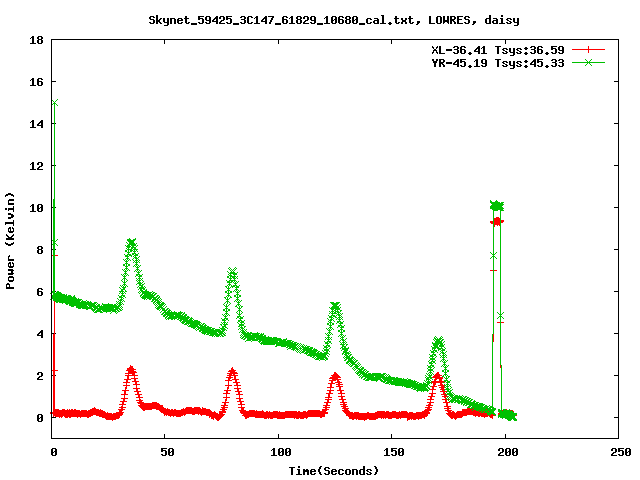Click the green spike point at 15 Kelvin

pos(55,102)
